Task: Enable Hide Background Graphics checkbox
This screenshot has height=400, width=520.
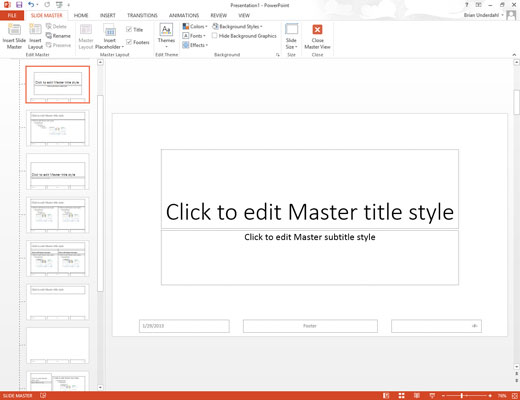Action: click(x=215, y=36)
